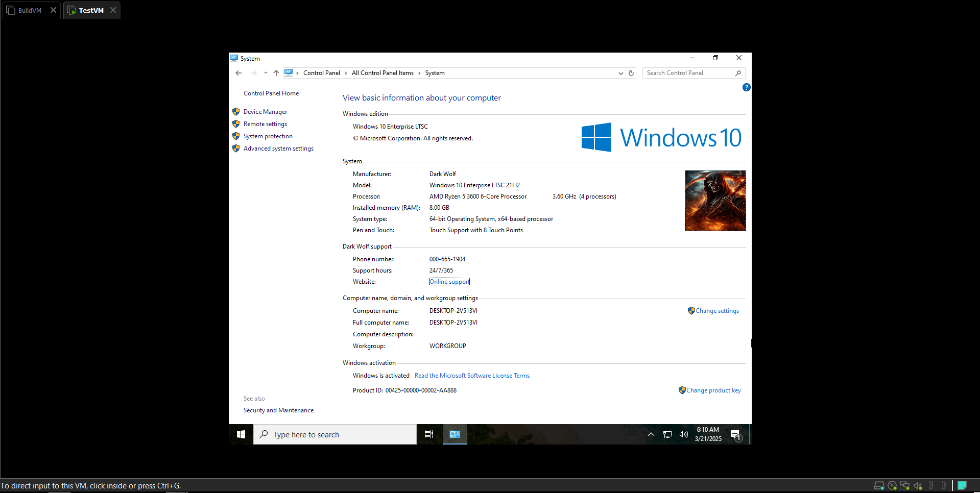The width and height of the screenshot is (980, 493).
Task: Read the Microsoft Software License Terms
Action: [x=472, y=376]
